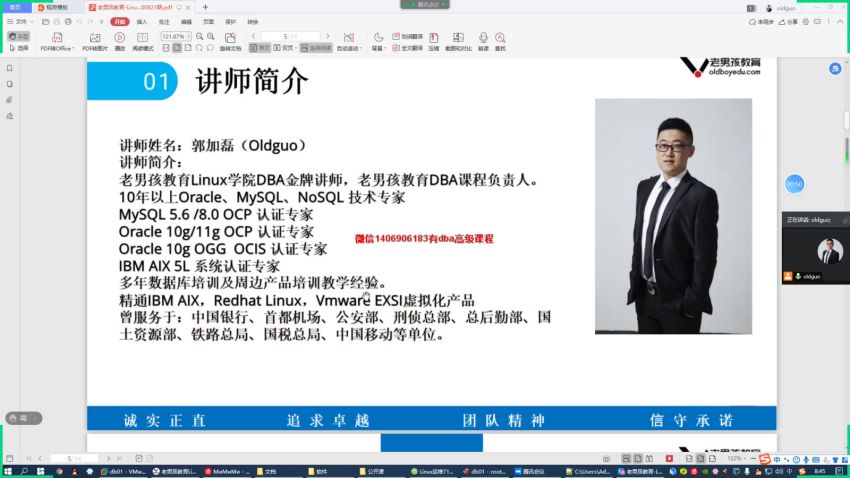Go to the previous page arrow in toolbar
850x478 pixels.
(x=253, y=36)
